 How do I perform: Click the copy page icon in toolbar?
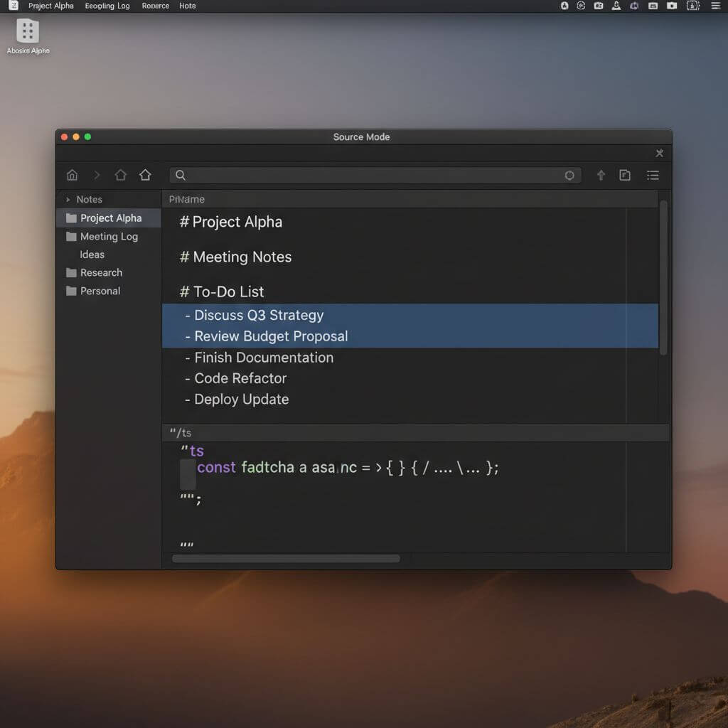tap(625, 175)
